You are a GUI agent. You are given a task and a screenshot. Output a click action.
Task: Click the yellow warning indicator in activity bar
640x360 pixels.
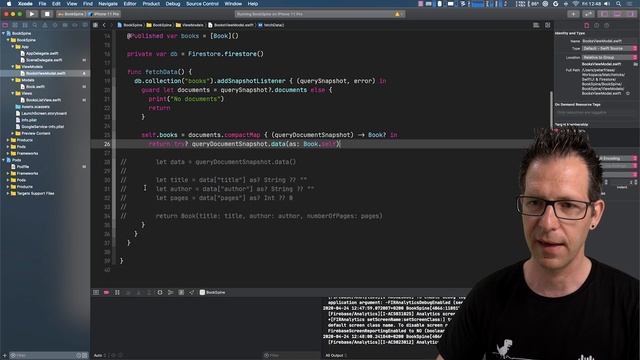tap(397, 14)
